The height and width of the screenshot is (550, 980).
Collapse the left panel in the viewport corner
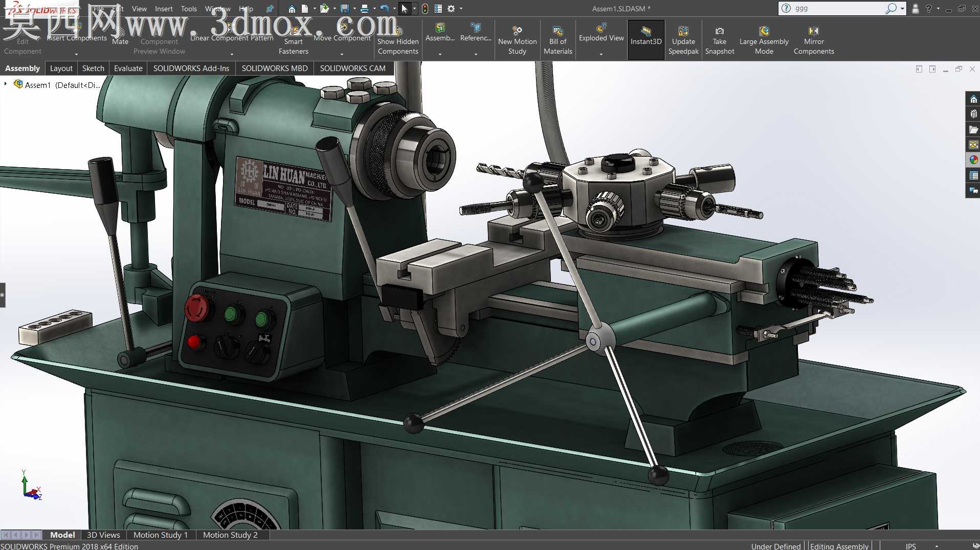919,69
